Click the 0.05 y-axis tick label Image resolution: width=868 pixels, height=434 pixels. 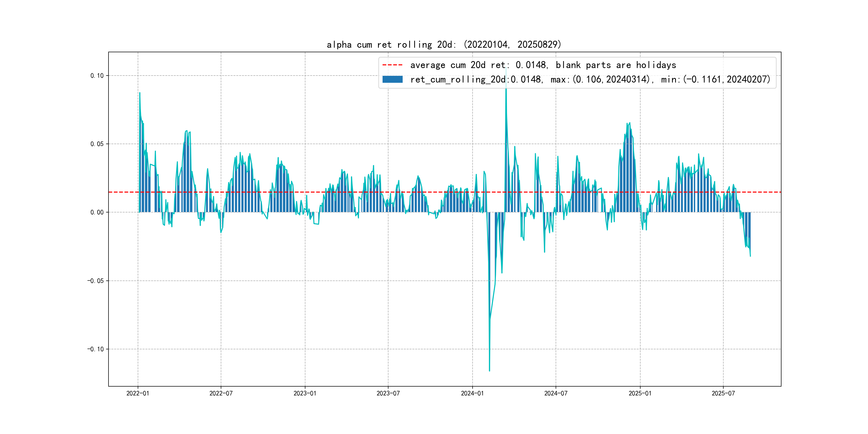pyautogui.click(x=97, y=144)
